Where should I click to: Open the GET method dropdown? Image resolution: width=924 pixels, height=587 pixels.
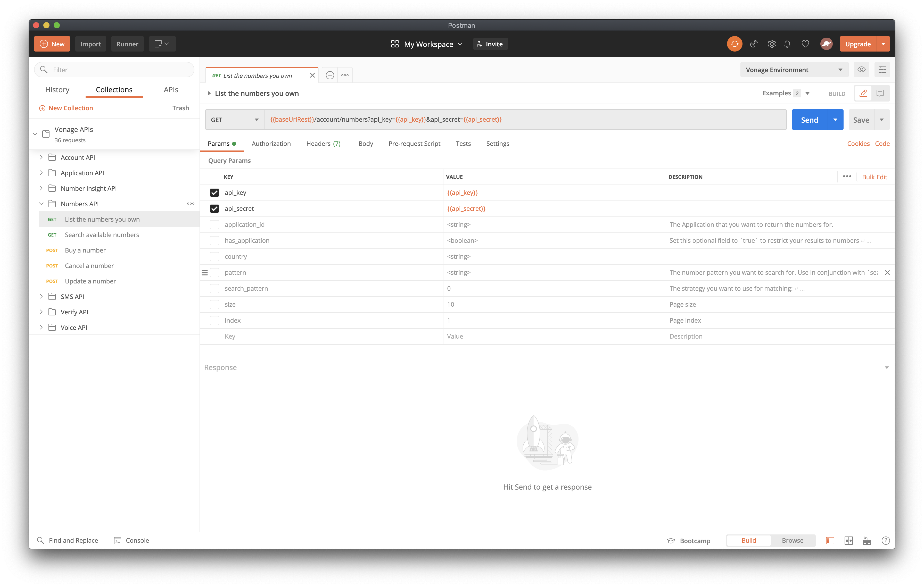tap(235, 120)
